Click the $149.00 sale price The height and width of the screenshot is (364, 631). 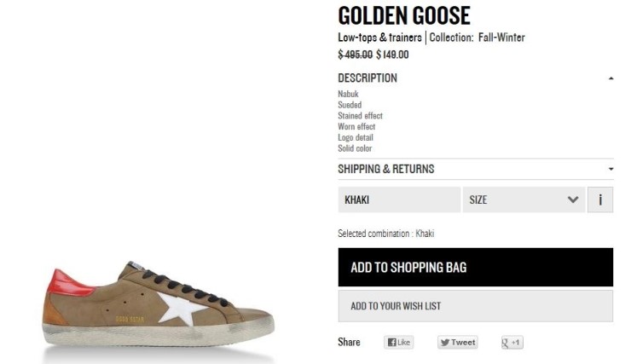coord(392,55)
